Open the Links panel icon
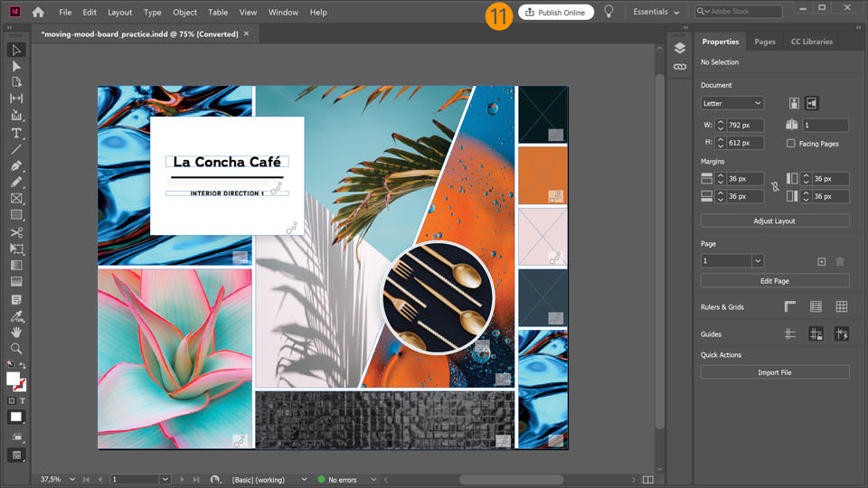Image resolution: width=868 pixels, height=488 pixels. 680,66
